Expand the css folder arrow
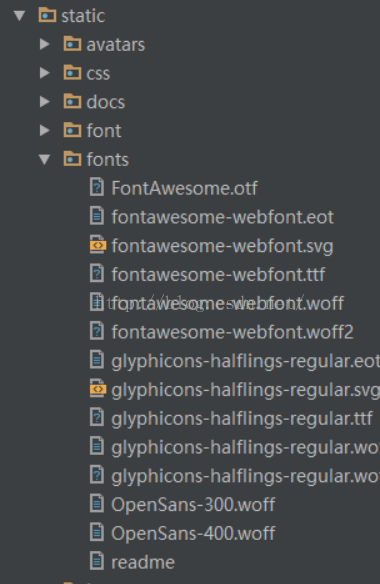 point(45,73)
